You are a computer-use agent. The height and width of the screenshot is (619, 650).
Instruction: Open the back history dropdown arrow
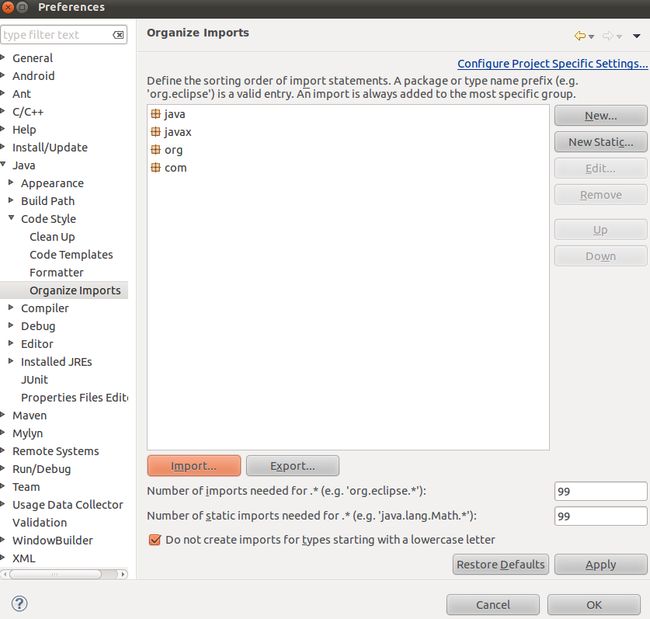point(592,37)
